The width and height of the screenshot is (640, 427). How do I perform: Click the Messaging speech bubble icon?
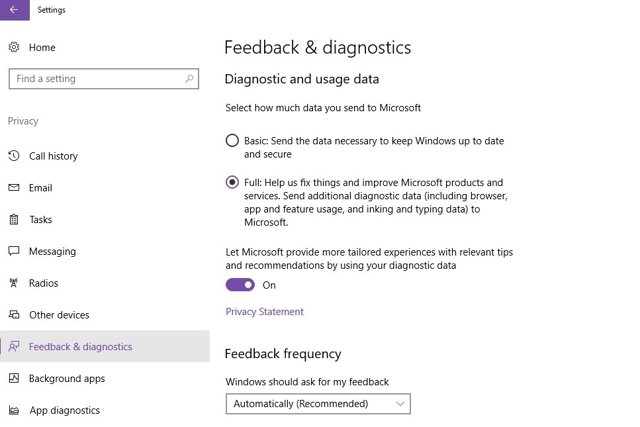14,251
